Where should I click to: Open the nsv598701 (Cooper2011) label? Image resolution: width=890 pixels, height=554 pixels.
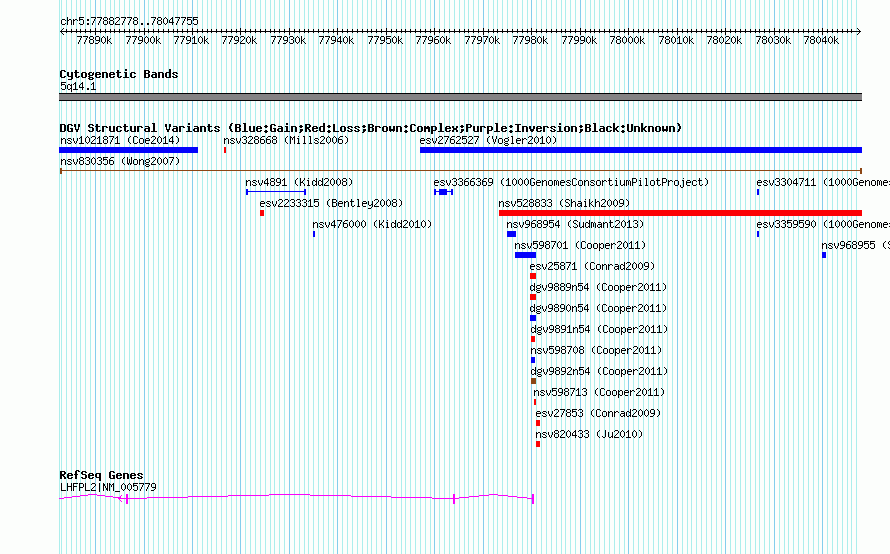[580, 245]
